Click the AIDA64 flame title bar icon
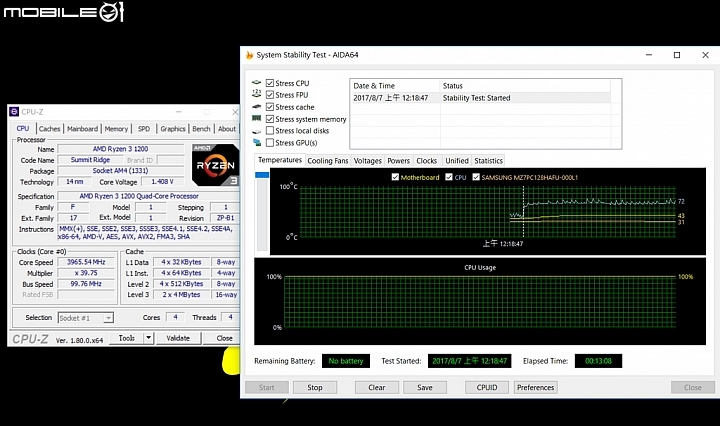Image resolution: width=720 pixels, height=426 pixels. pos(249,55)
